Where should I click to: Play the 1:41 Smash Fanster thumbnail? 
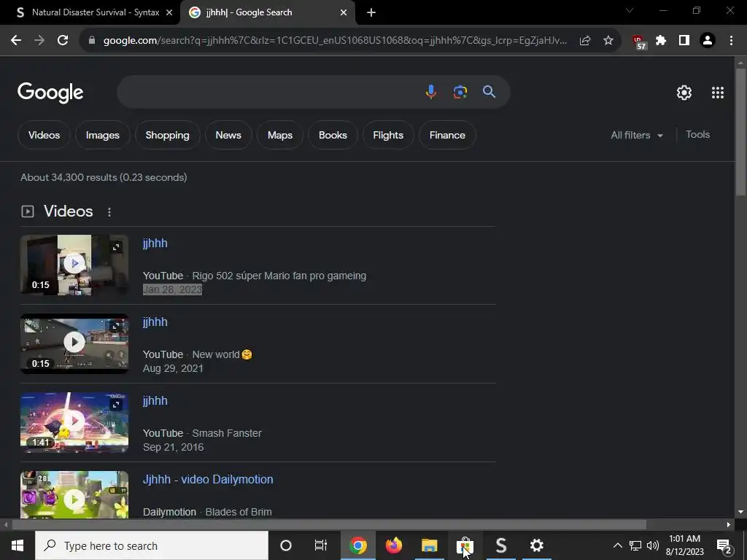74,421
